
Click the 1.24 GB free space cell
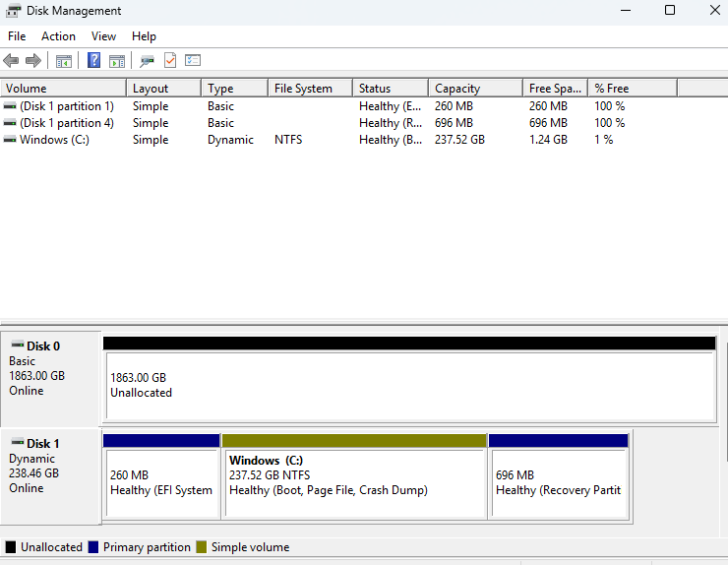point(548,140)
